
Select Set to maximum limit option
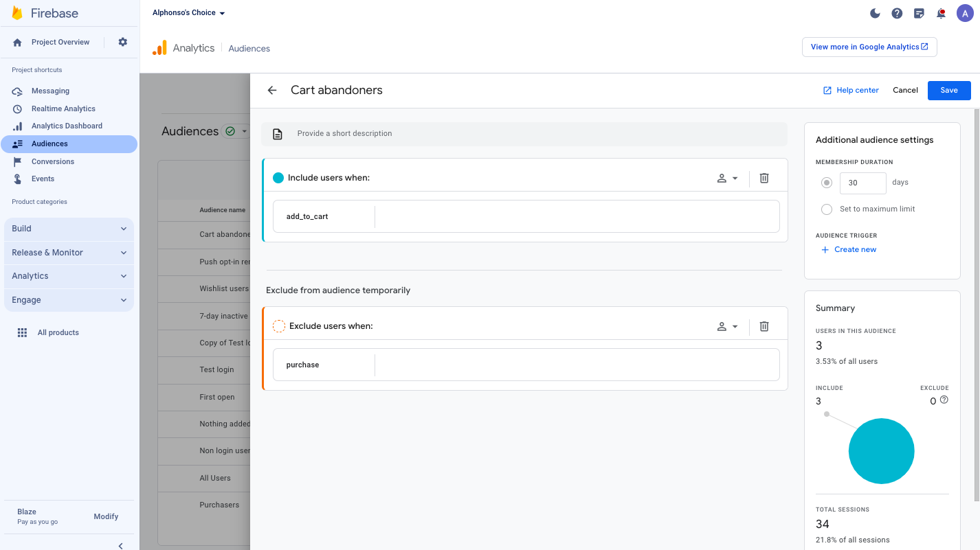[827, 209]
